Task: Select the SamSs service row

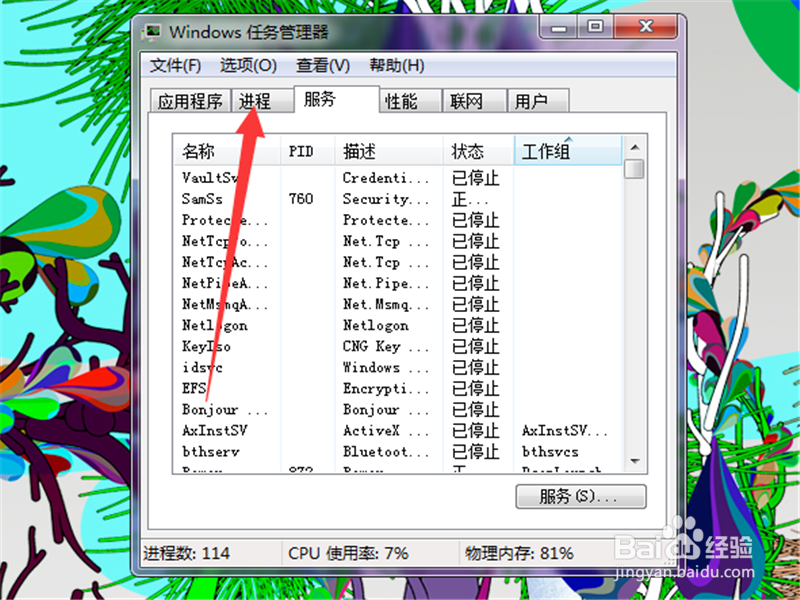Action: coord(398,199)
